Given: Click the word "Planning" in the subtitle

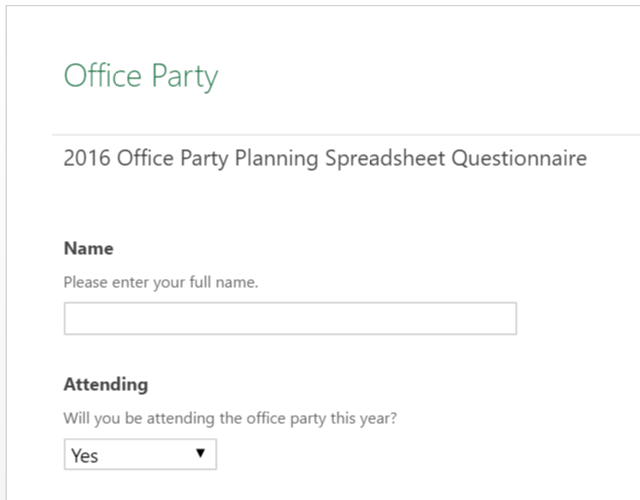Looking at the screenshot, I should point(270,159).
